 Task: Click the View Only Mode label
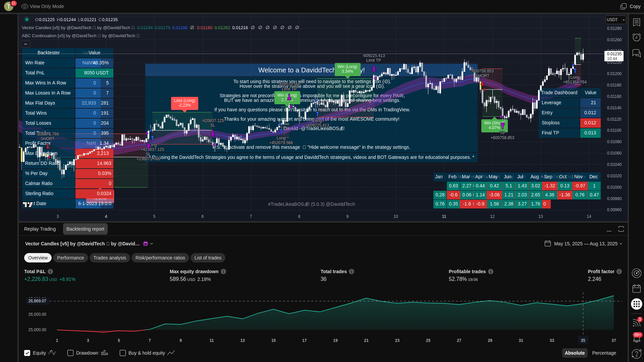[x=47, y=6]
